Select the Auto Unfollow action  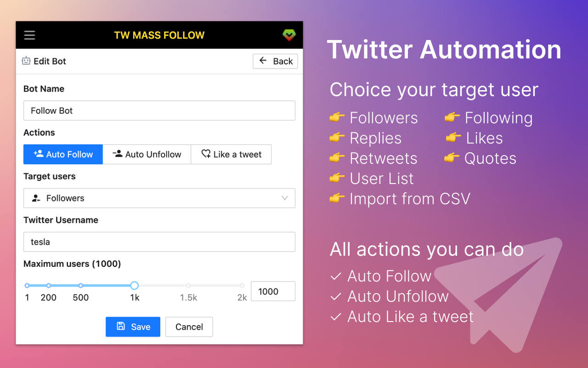click(147, 154)
